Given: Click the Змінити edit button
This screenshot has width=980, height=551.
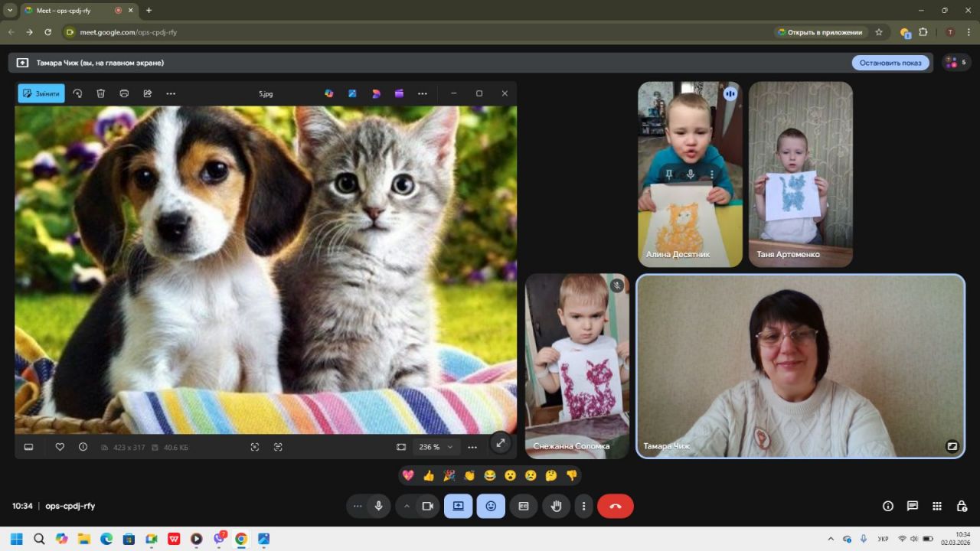Looking at the screenshot, I should pos(41,93).
